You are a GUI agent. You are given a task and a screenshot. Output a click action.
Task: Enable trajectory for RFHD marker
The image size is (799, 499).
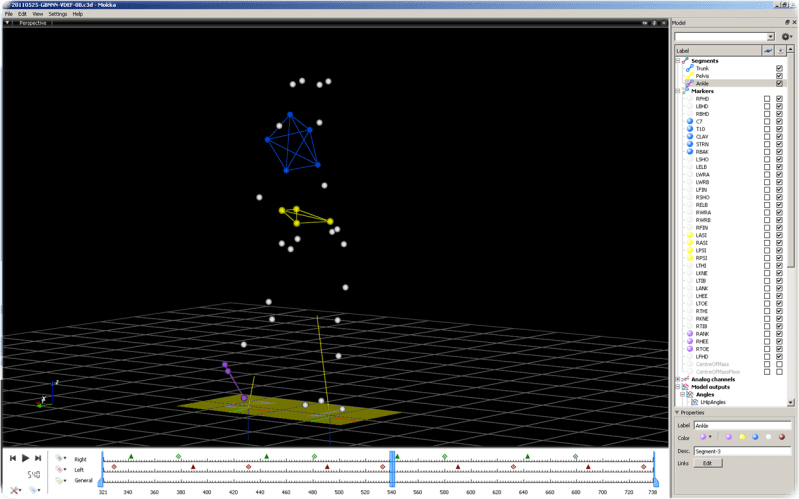(x=767, y=99)
